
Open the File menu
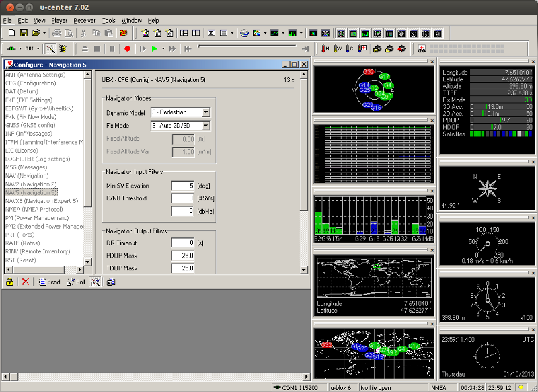(7, 21)
